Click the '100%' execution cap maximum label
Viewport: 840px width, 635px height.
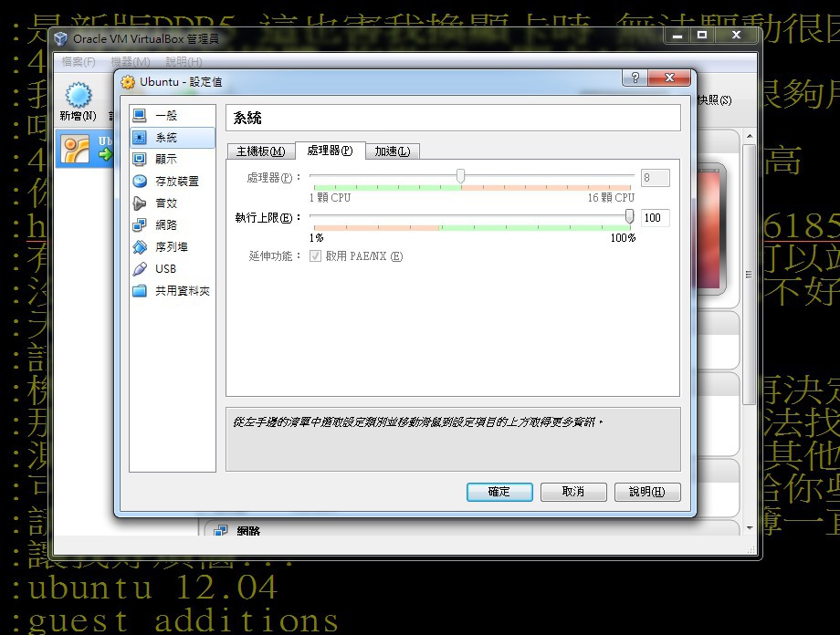tap(623, 238)
